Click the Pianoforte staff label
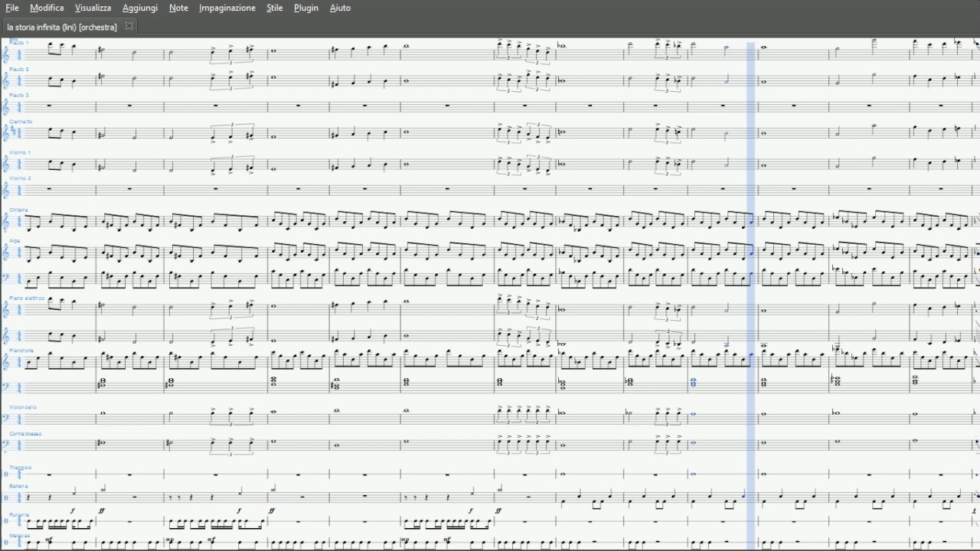The height and width of the screenshot is (551, 980). 21,350
